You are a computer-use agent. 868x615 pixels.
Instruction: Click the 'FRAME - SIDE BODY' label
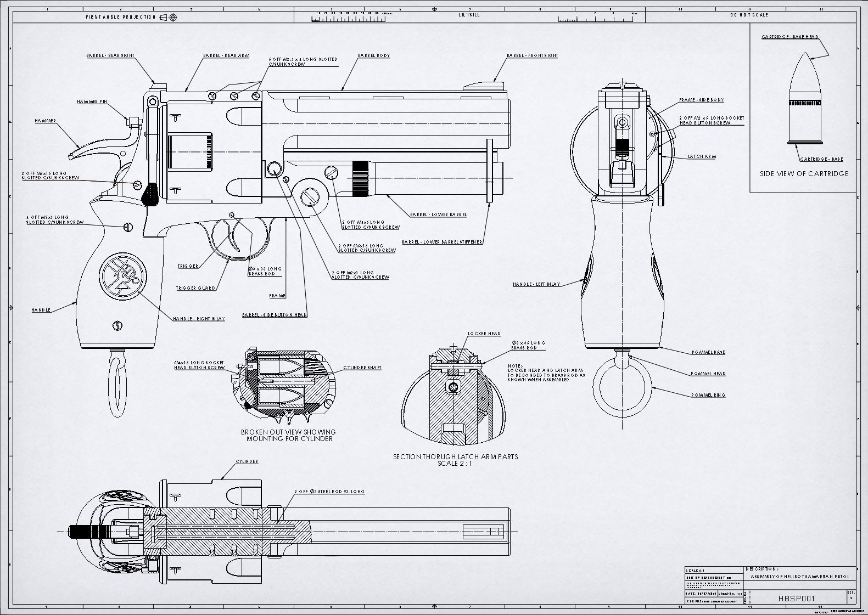(702, 100)
